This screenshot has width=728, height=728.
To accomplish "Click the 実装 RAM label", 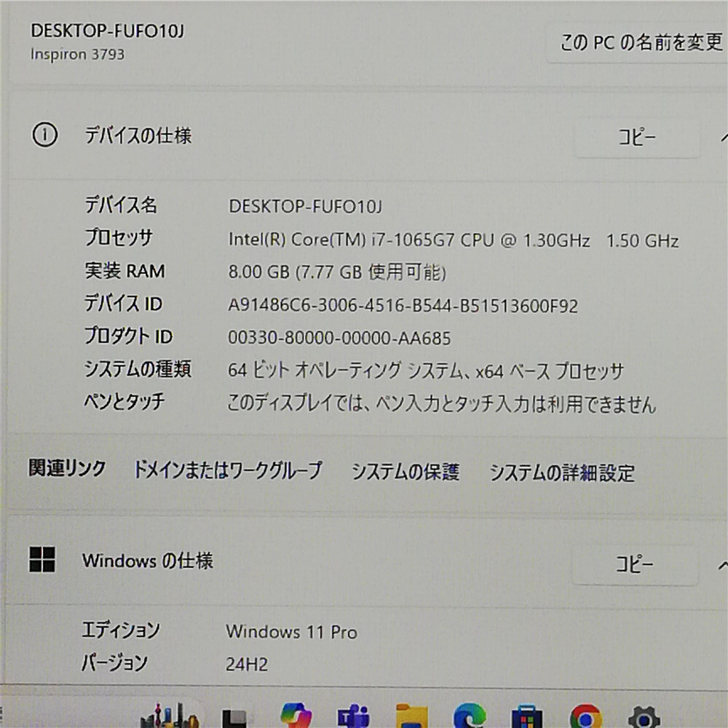I will tap(124, 271).
